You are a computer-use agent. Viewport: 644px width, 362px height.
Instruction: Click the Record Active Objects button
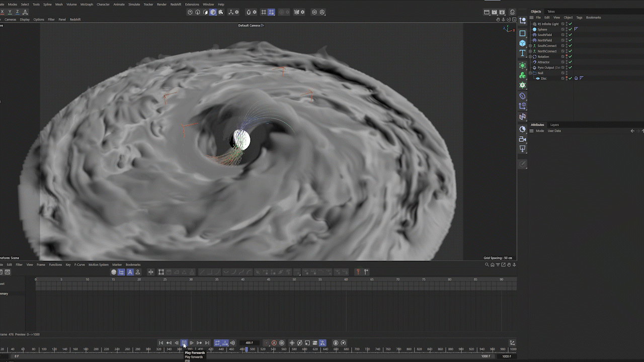[x=267, y=343]
